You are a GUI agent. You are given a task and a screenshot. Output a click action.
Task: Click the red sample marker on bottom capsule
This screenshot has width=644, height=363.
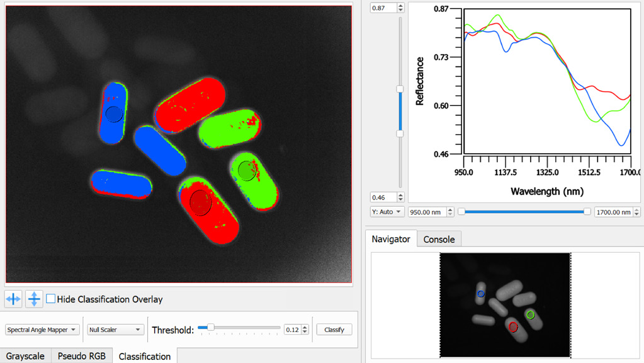200,201
